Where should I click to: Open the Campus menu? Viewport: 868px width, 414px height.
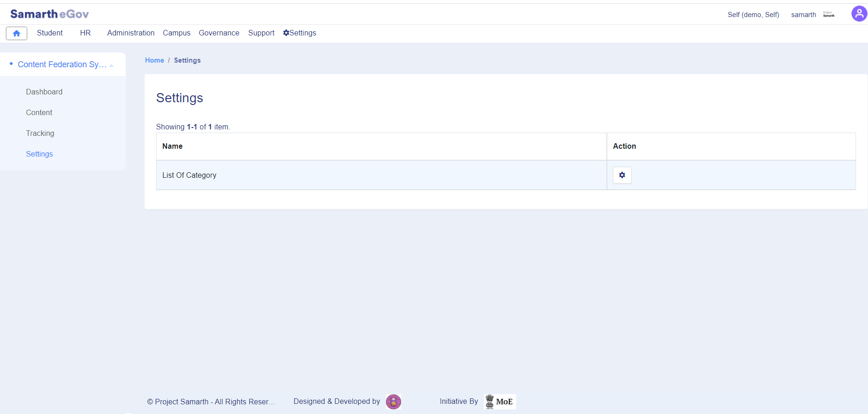click(176, 33)
